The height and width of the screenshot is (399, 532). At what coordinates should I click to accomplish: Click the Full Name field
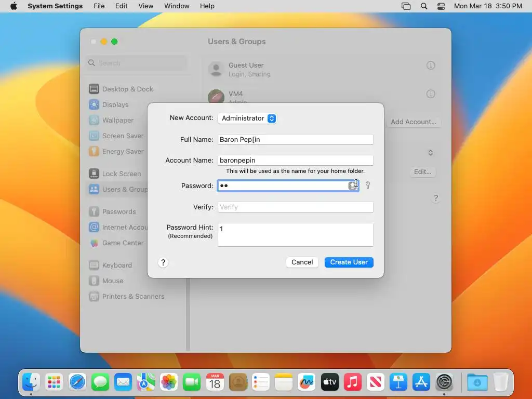point(295,139)
